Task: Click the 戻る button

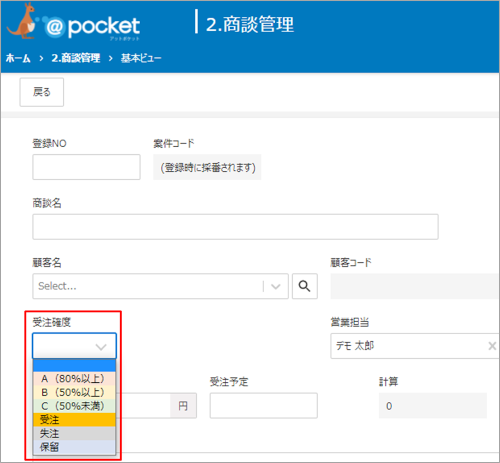Action: pos(42,92)
